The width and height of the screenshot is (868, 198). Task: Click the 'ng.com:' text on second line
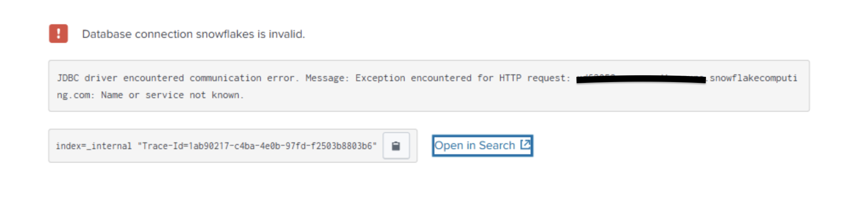[75, 95]
